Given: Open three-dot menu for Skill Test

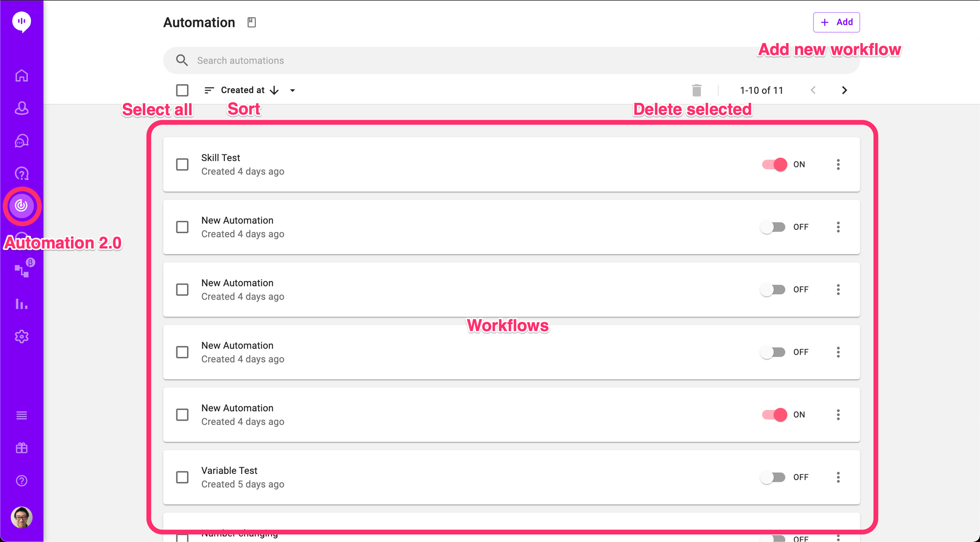Looking at the screenshot, I should 838,165.
